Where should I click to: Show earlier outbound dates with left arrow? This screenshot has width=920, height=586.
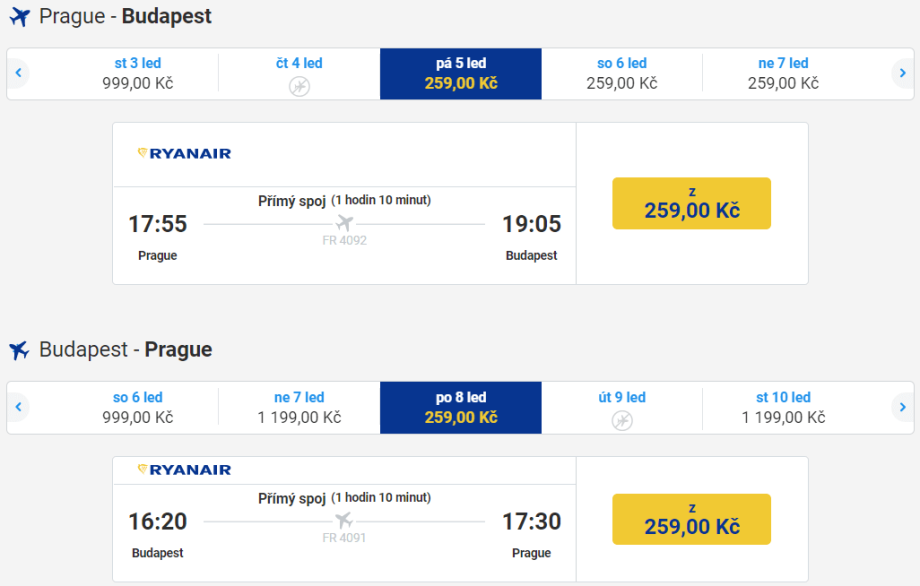(18, 73)
